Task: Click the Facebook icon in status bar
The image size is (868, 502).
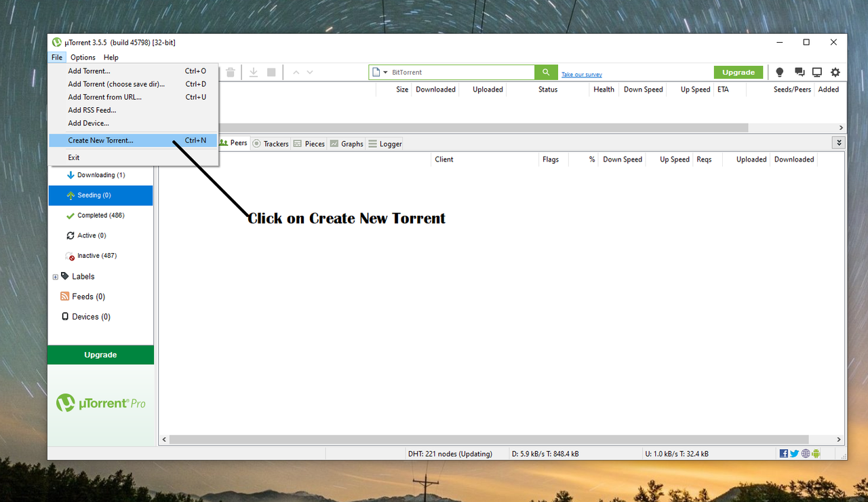Action: pos(783,453)
